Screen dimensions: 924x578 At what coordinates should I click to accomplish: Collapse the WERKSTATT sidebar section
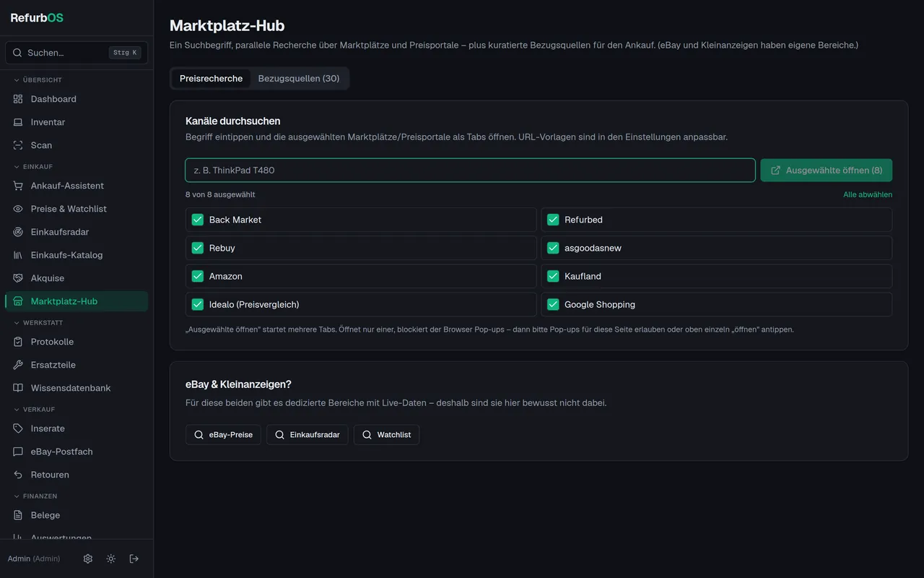tap(38, 323)
